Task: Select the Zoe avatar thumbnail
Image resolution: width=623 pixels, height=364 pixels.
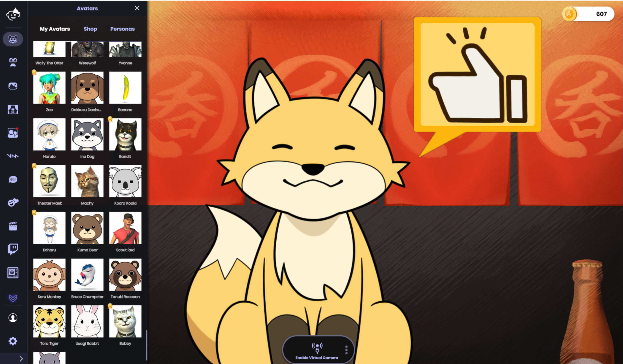Action: (49, 88)
